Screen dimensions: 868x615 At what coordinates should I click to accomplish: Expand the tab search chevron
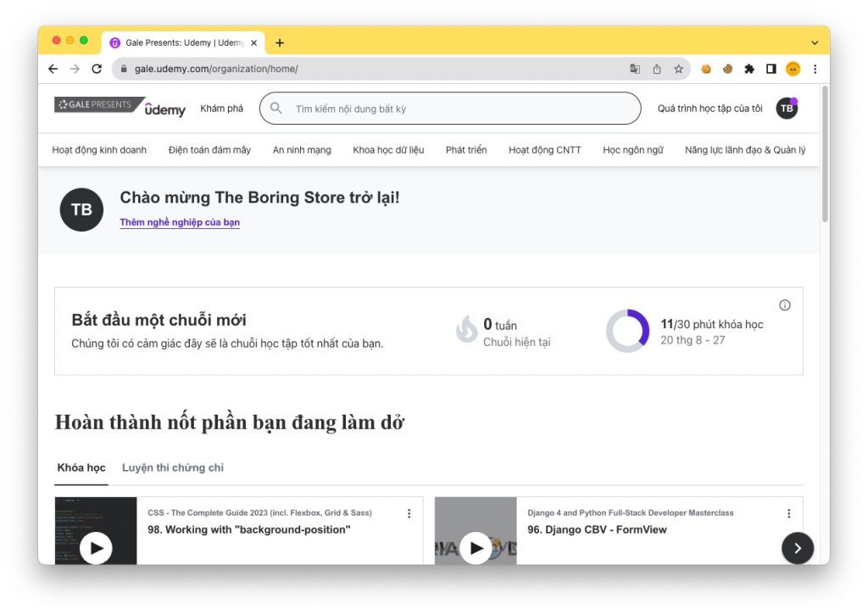(815, 42)
